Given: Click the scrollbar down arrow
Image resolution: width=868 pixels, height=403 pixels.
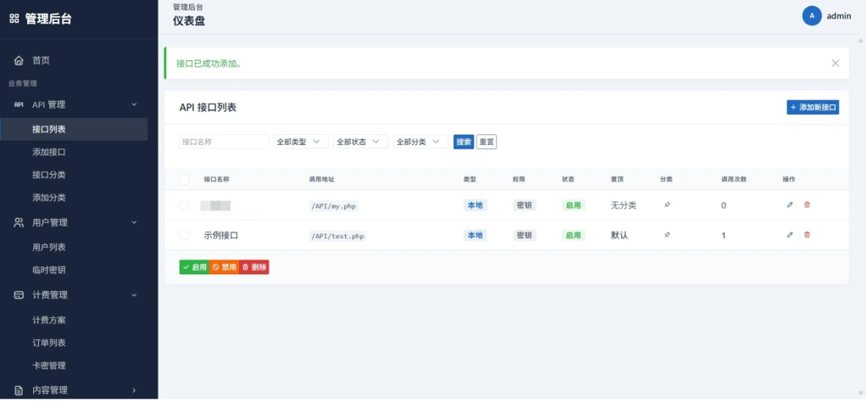Looking at the screenshot, I should coord(861,392).
